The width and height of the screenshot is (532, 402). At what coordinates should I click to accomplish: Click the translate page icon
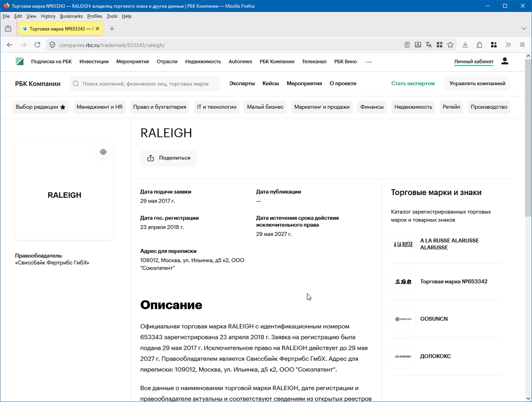(429, 45)
